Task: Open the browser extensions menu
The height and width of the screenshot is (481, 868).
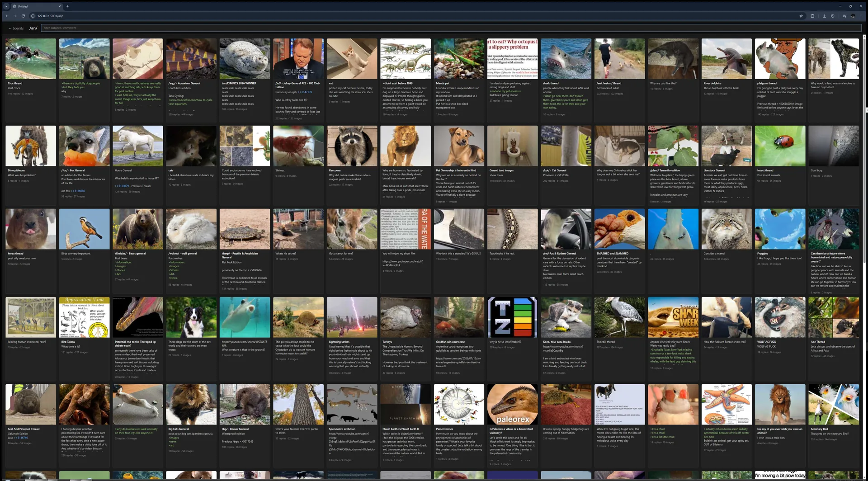Action: pos(812,16)
